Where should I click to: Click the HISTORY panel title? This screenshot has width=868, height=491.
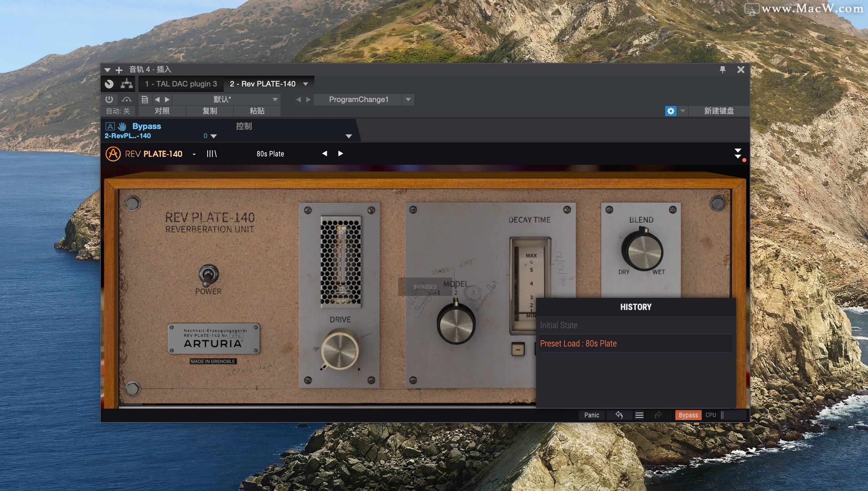click(635, 307)
